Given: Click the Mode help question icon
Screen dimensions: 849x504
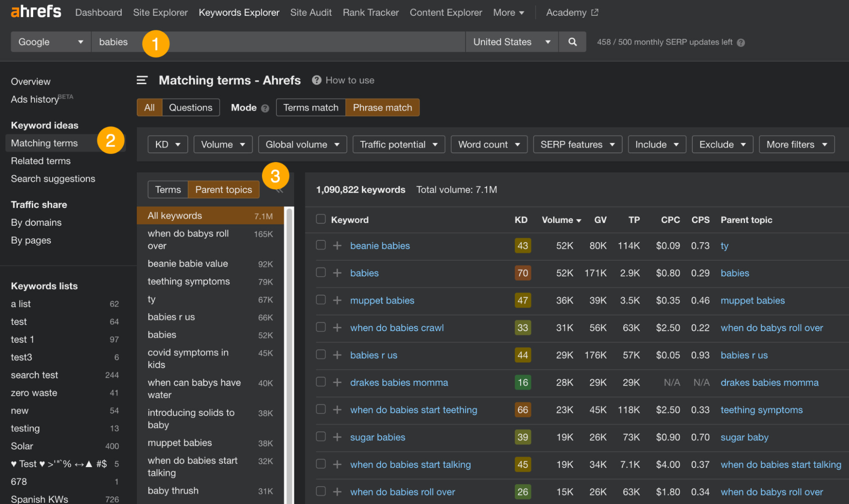Looking at the screenshot, I should tap(265, 108).
